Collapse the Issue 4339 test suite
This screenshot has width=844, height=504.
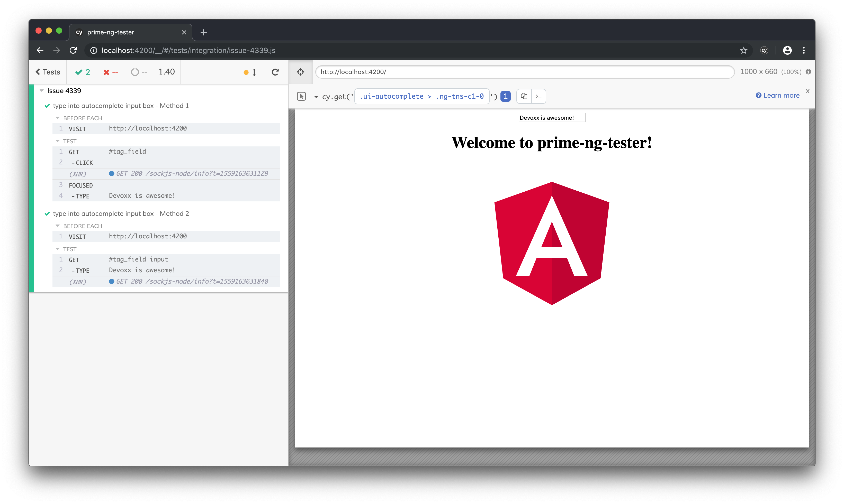[42, 90]
